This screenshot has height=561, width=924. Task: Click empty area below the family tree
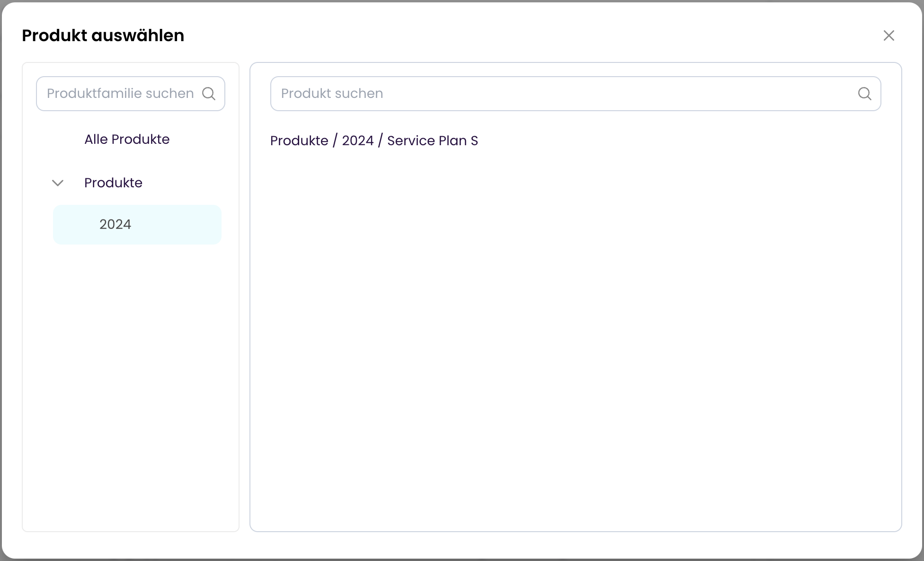coord(130,388)
